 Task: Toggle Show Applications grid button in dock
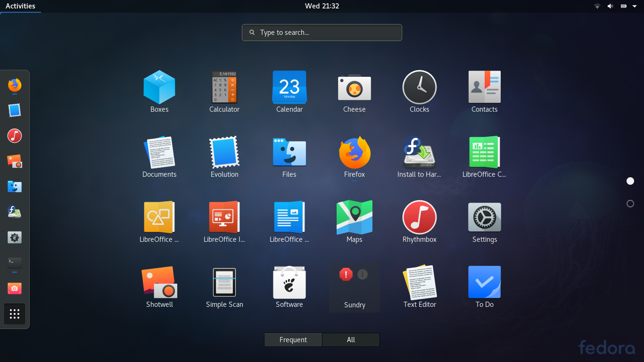pyautogui.click(x=15, y=314)
